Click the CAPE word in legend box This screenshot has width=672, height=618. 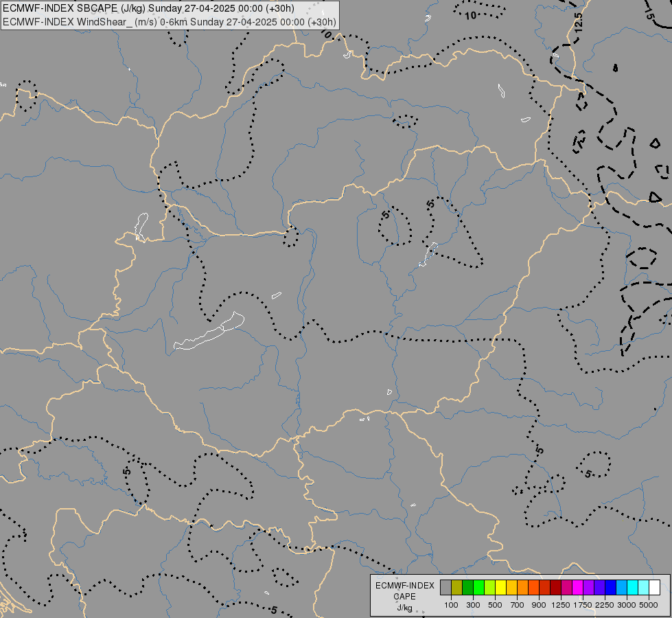[x=405, y=597]
